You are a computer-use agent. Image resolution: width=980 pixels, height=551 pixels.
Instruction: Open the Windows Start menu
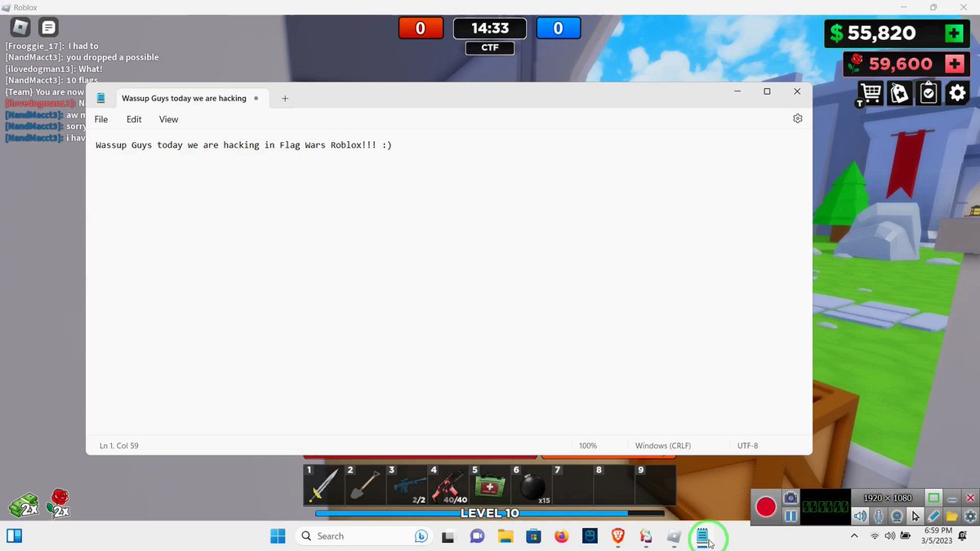(278, 536)
